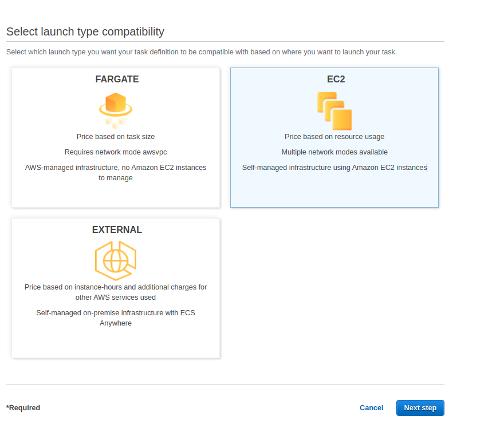Click the *Required label
504x448 pixels.
click(x=23, y=408)
